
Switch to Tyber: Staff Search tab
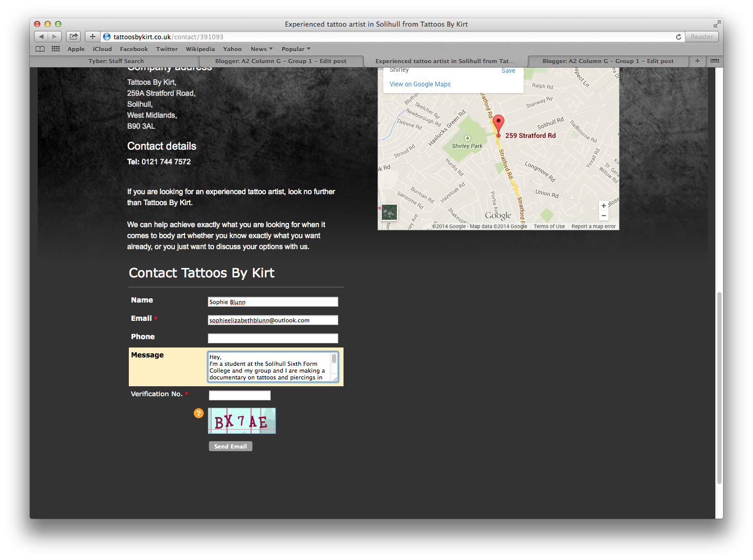(116, 61)
